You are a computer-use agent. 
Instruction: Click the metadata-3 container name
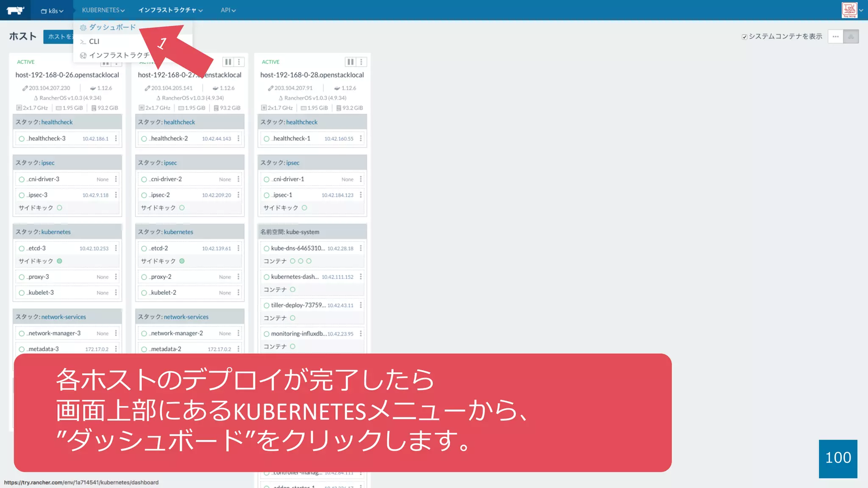tap(43, 349)
